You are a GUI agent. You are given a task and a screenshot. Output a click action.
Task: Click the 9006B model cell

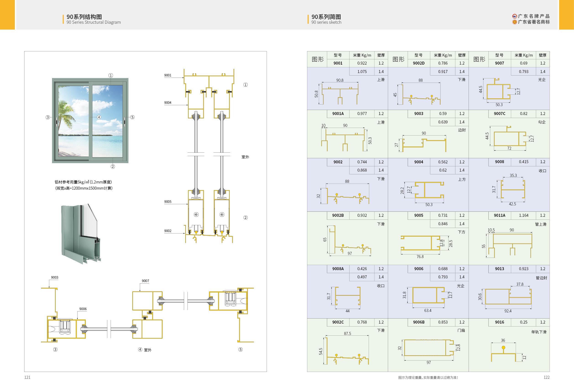(419, 322)
